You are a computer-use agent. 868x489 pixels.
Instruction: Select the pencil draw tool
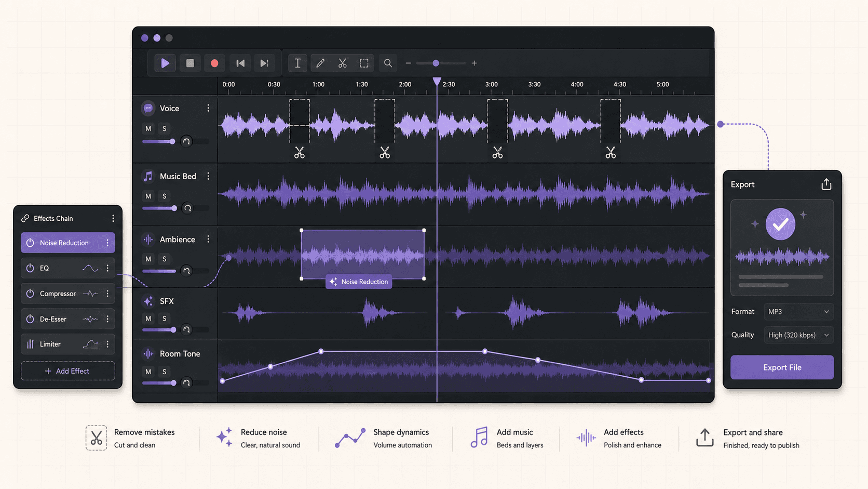point(320,63)
